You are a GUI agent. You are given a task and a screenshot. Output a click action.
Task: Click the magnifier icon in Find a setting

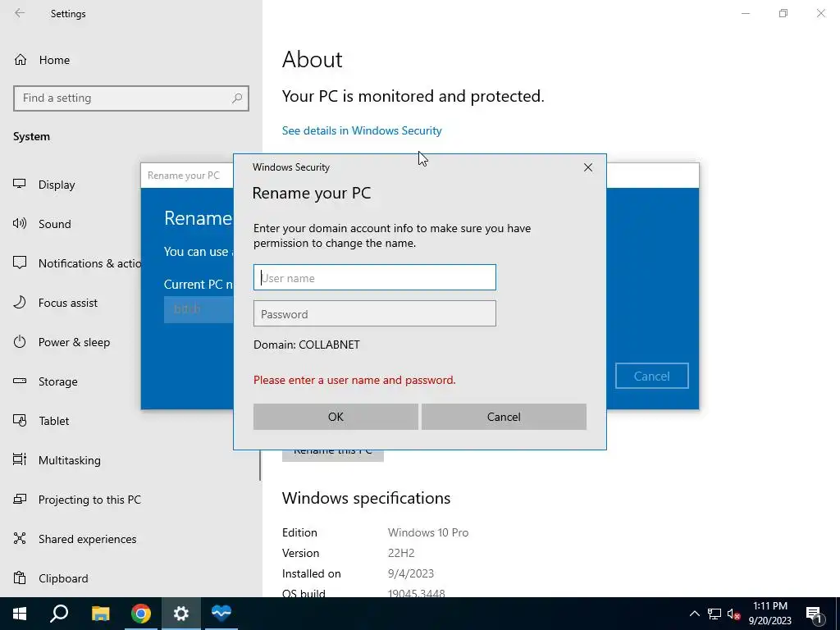coord(237,98)
